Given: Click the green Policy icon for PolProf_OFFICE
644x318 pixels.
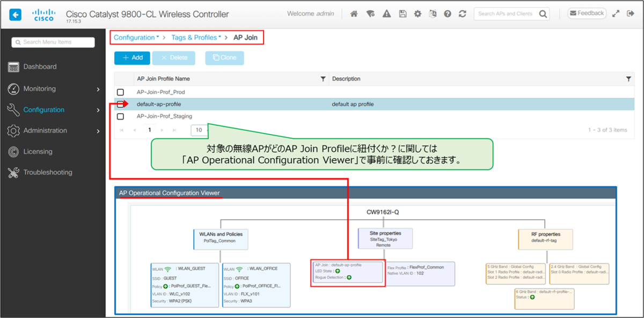Looking at the screenshot, I should click(x=238, y=286).
